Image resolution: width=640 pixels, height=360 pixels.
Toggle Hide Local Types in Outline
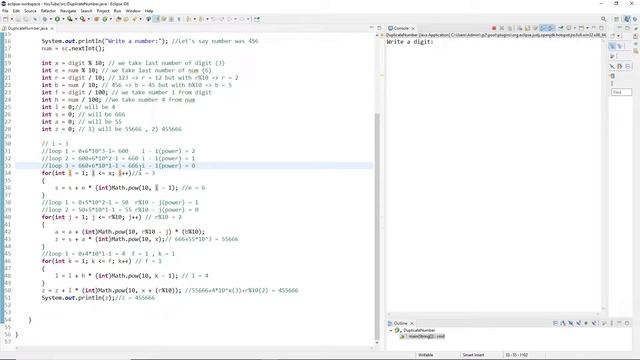pos(594,323)
